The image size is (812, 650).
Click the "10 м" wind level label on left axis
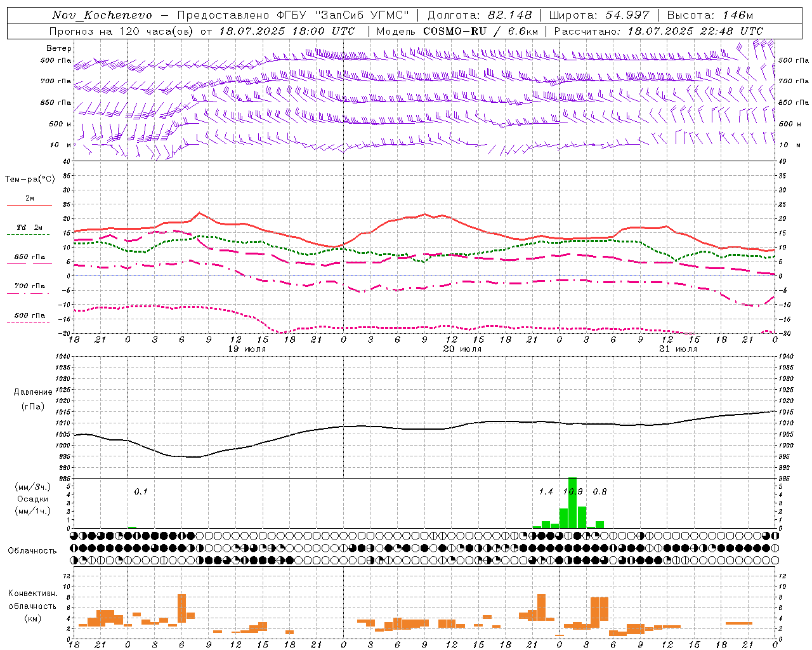(x=61, y=145)
